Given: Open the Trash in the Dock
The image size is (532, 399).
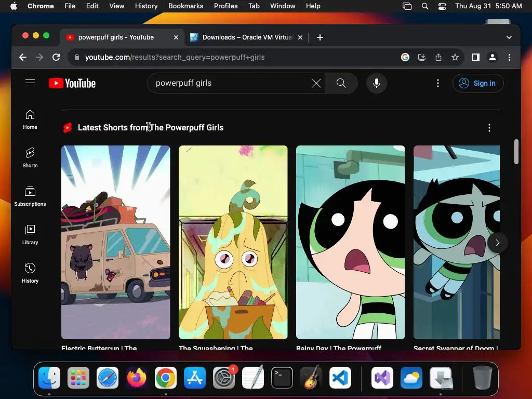Looking at the screenshot, I should pyautogui.click(x=483, y=378).
